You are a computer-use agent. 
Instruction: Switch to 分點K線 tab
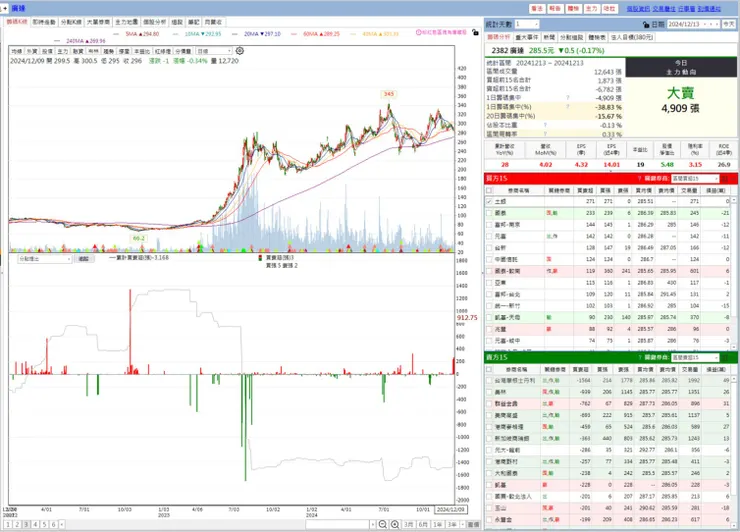click(x=71, y=22)
